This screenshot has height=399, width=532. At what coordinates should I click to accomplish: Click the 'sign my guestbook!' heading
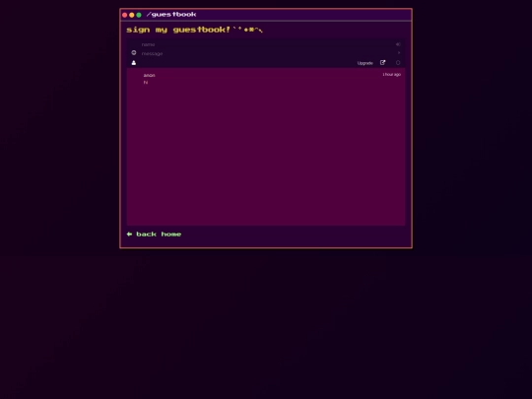(178, 30)
